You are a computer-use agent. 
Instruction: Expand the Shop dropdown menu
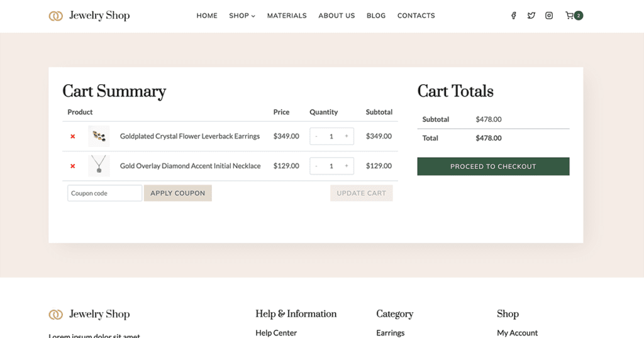coord(242,16)
